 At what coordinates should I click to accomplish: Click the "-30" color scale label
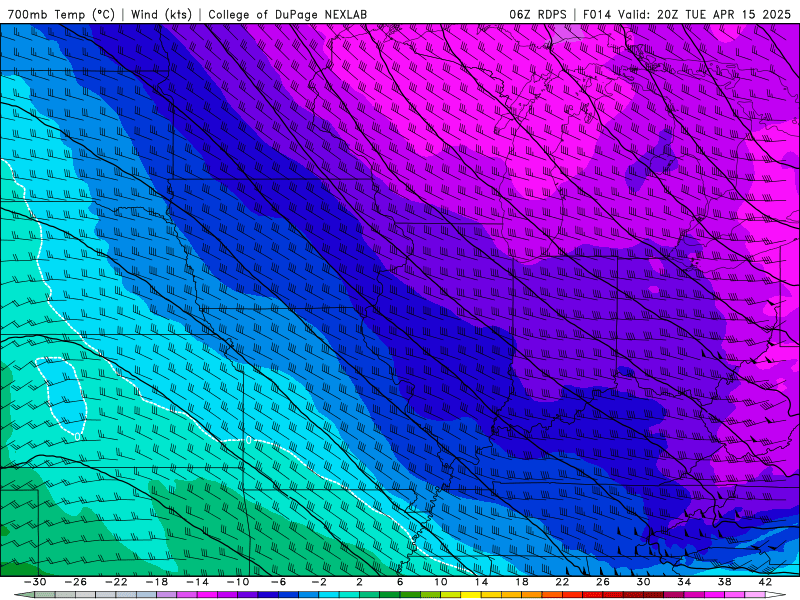click(x=35, y=582)
